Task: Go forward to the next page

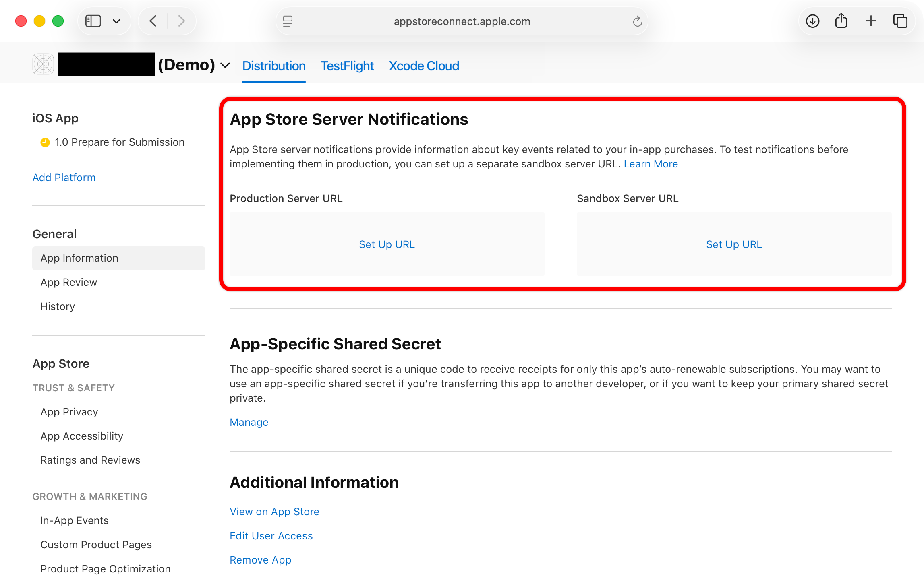Action: tap(181, 21)
